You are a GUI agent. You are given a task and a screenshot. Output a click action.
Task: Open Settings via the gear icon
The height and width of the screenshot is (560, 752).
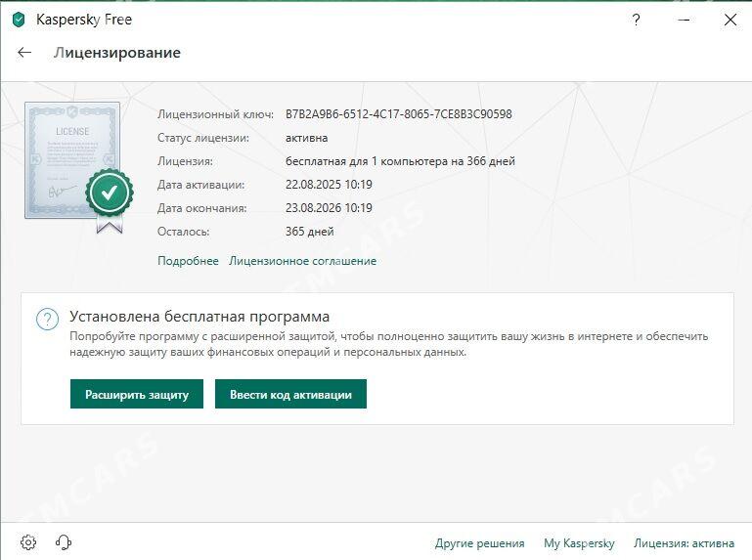[28, 542]
